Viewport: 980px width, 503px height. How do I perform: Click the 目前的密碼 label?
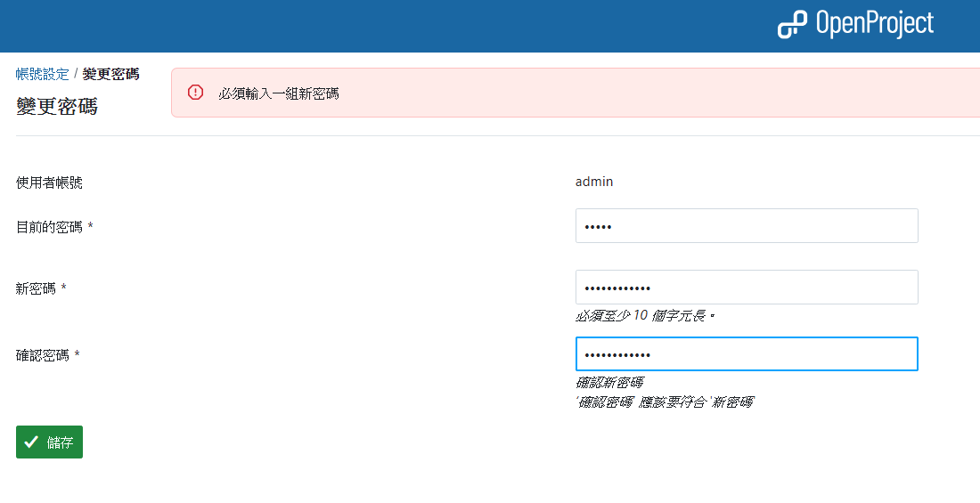click(54, 227)
